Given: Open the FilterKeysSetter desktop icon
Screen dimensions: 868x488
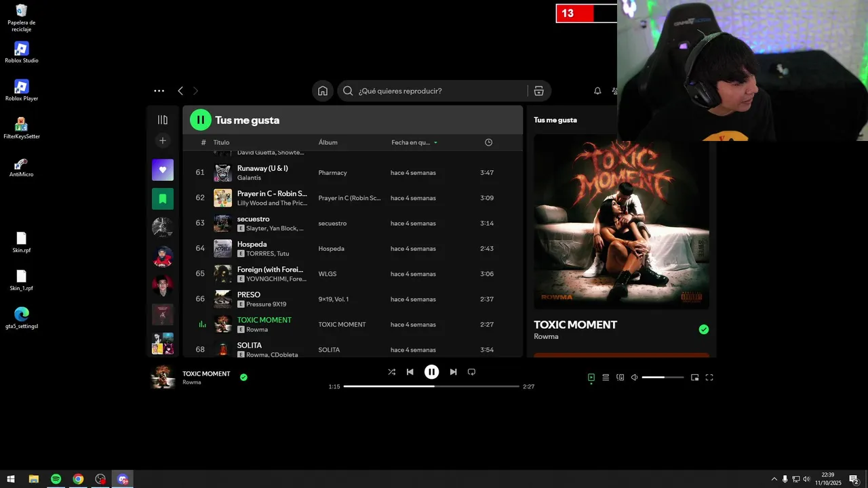Looking at the screenshot, I should 22,128.
